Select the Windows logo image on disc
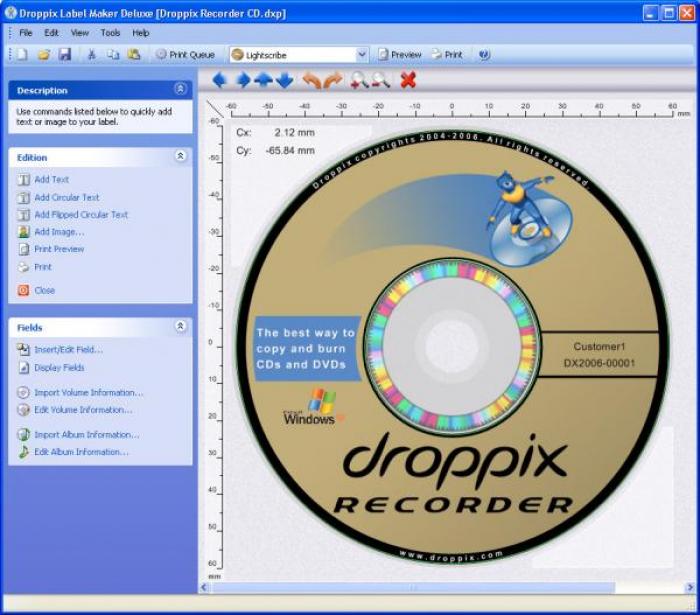The width and height of the screenshot is (700, 615). (314, 407)
